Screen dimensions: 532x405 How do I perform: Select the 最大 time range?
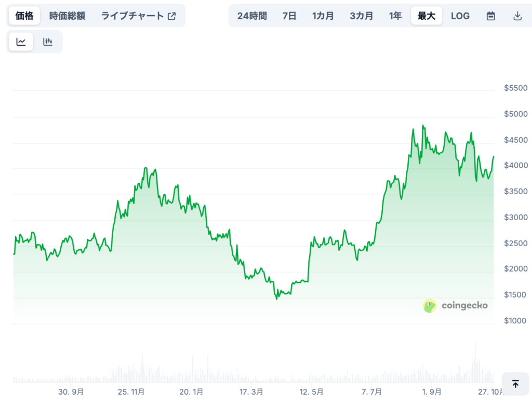[x=427, y=16]
